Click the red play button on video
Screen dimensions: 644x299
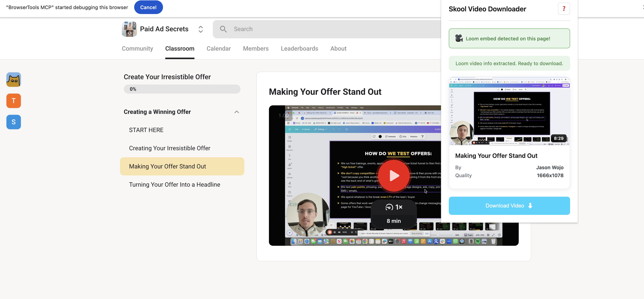393,176
